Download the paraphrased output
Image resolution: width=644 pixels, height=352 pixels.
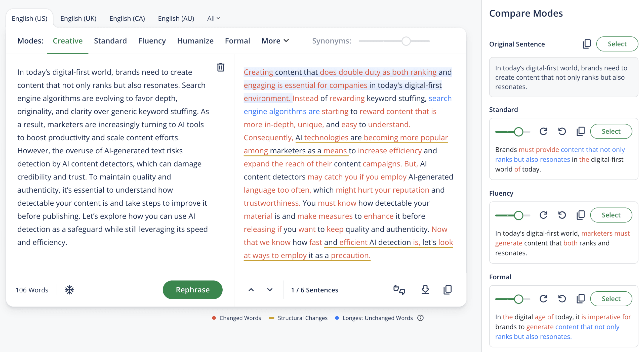(425, 290)
